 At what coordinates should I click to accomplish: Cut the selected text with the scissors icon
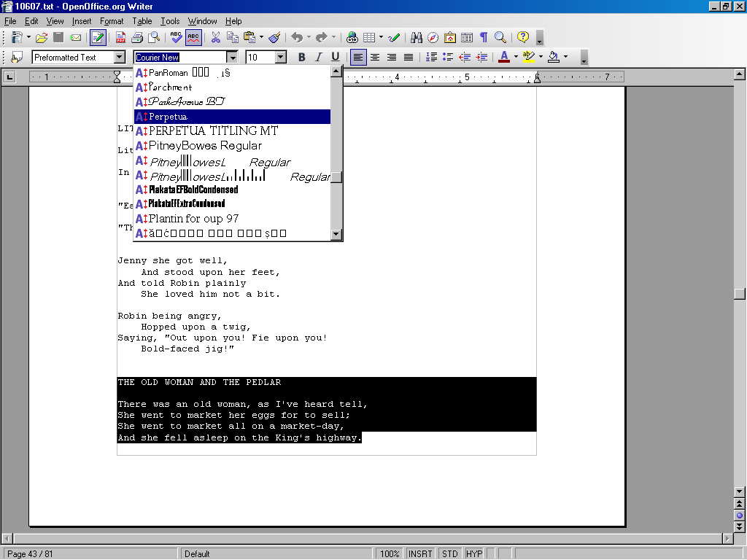(x=216, y=37)
